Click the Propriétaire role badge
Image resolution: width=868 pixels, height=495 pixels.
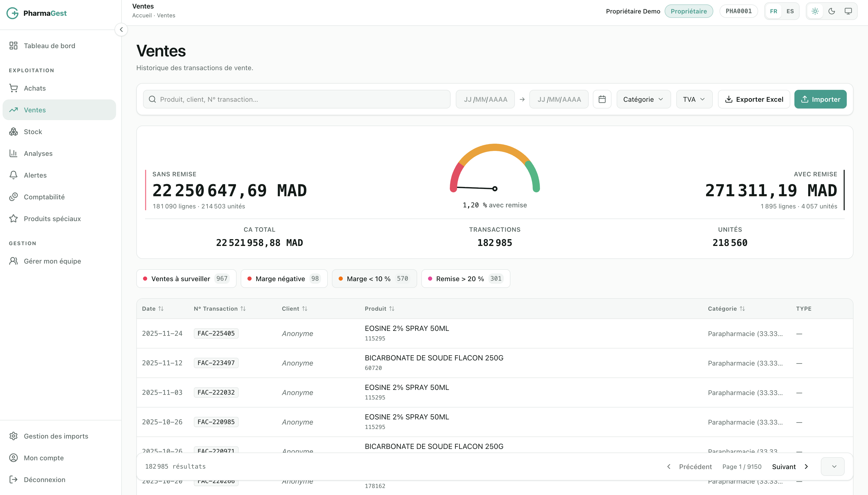point(689,11)
